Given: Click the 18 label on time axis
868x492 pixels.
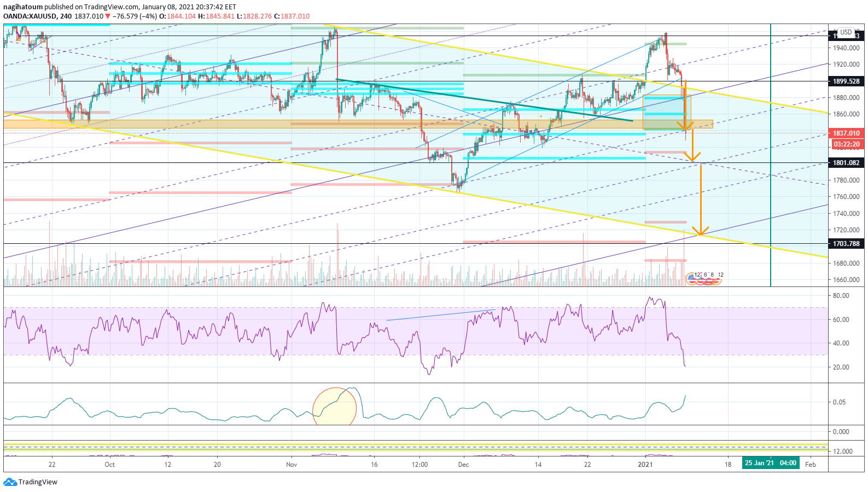Looking at the screenshot, I should [728, 465].
